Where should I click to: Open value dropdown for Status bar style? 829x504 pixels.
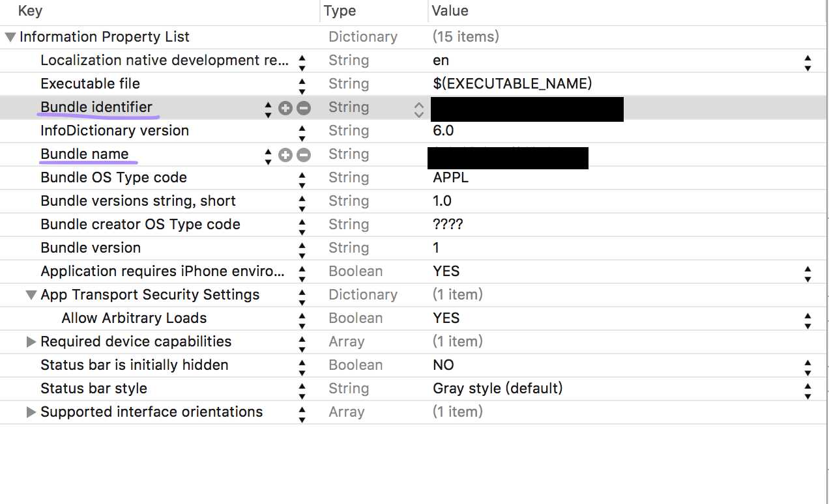[807, 389]
